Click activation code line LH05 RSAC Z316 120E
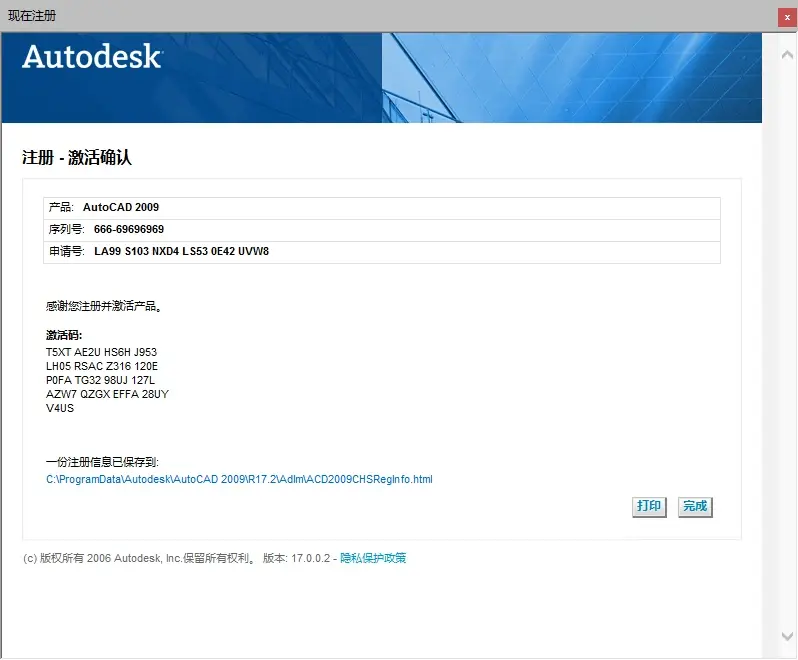The width and height of the screenshot is (798, 660). point(102,366)
